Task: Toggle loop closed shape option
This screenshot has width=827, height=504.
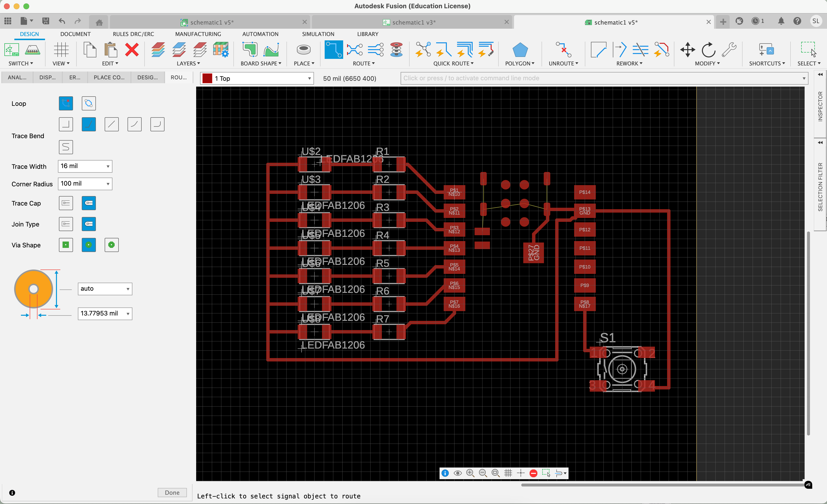Action: pyautogui.click(x=89, y=104)
